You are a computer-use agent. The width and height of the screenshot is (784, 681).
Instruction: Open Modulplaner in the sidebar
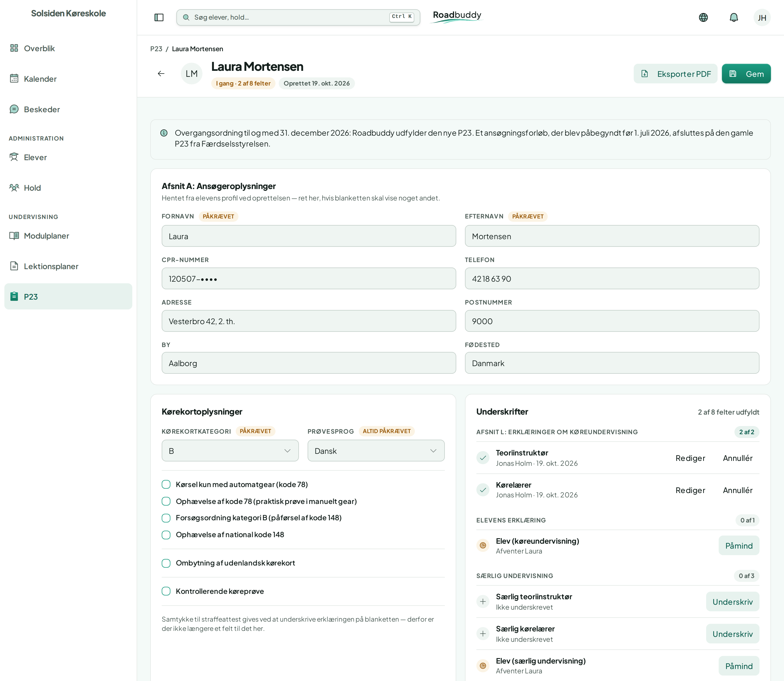(68, 236)
